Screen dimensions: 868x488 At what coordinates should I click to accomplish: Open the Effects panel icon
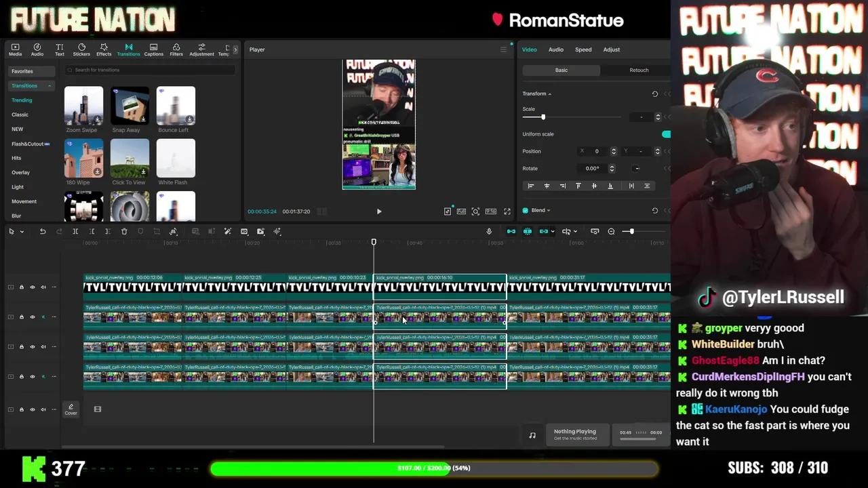pyautogui.click(x=104, y=49)
